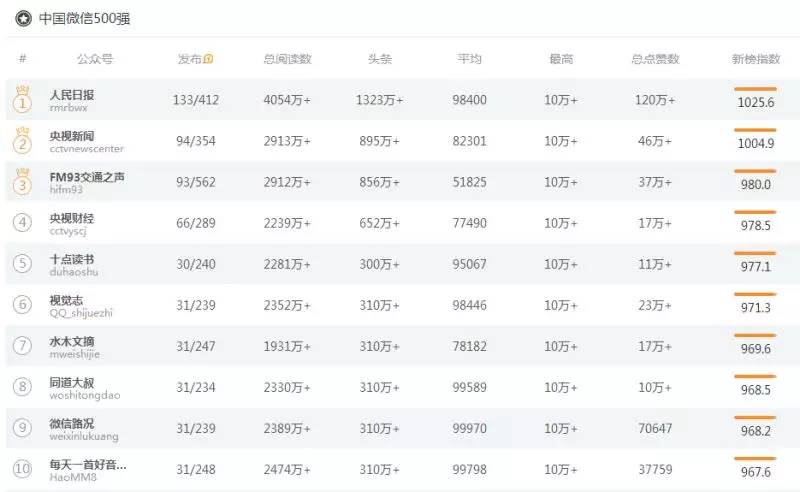800x492 pixels.
Task: Click the rank 4 circle badge
Action: 22,223
